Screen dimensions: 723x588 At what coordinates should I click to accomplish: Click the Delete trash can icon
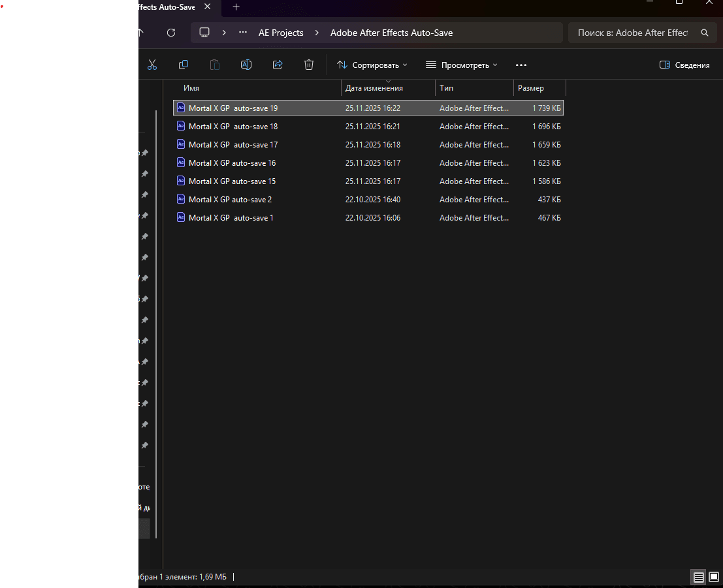pos(309,65)
